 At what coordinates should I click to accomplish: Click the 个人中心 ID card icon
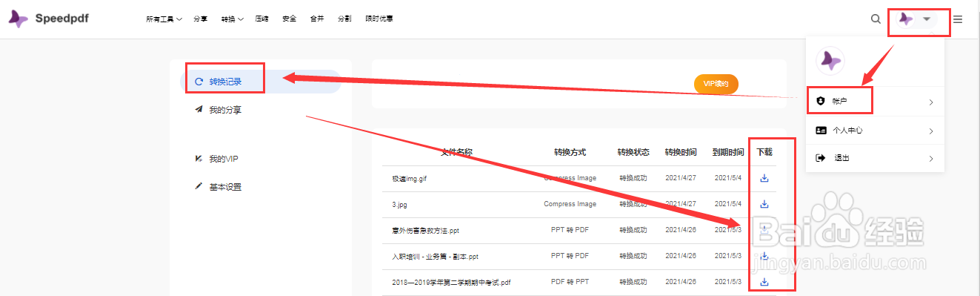click(820, 130)
